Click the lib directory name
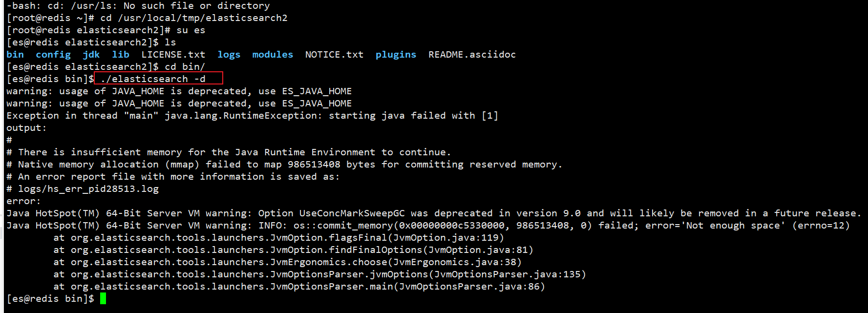 [x=121, y=54]
